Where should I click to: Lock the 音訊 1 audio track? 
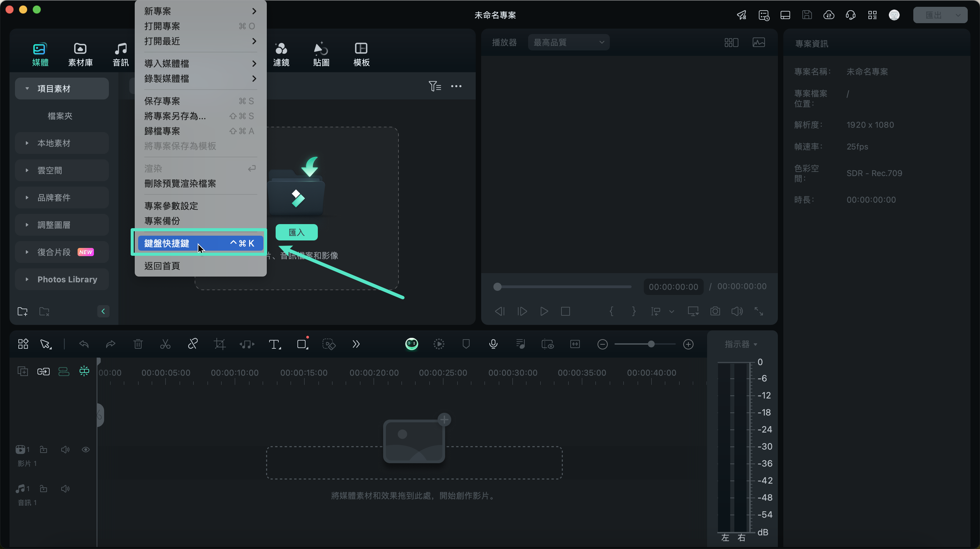point(43,488)
